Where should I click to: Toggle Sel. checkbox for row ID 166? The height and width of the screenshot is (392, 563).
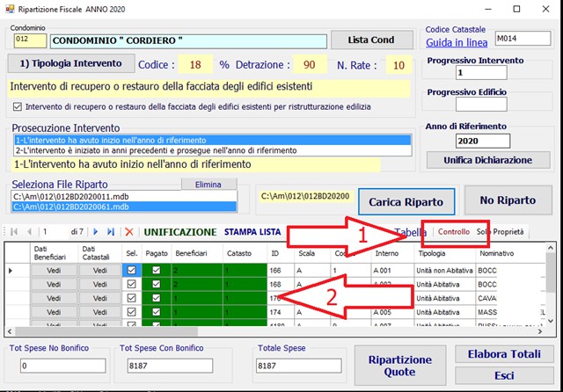[132, 270]
